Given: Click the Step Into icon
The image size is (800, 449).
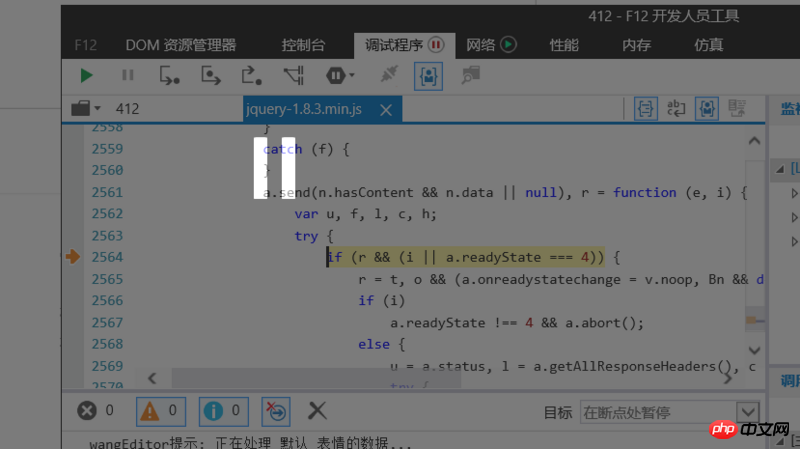Looking at the screenshot, I should (170, 75).
